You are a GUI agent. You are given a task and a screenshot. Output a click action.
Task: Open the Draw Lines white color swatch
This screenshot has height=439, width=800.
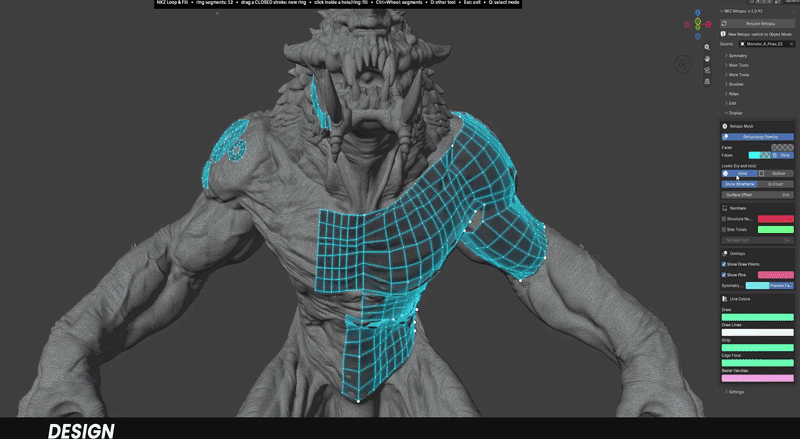coord(758,332)
